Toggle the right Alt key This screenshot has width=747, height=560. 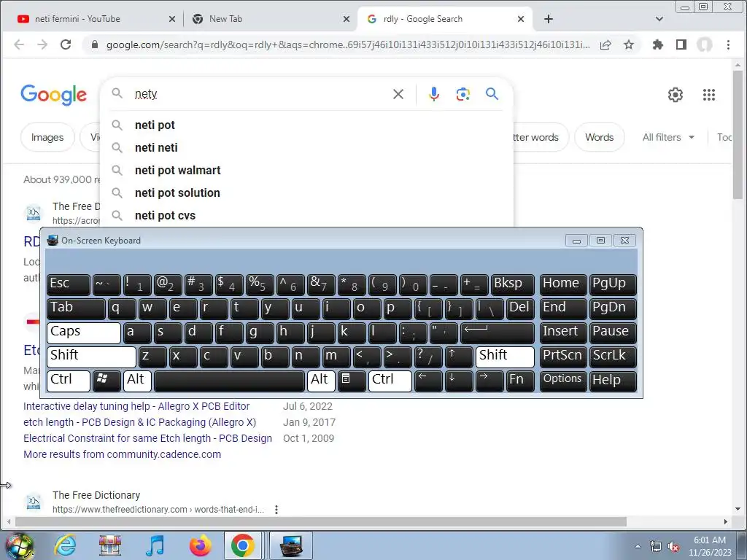click(321, 381)
